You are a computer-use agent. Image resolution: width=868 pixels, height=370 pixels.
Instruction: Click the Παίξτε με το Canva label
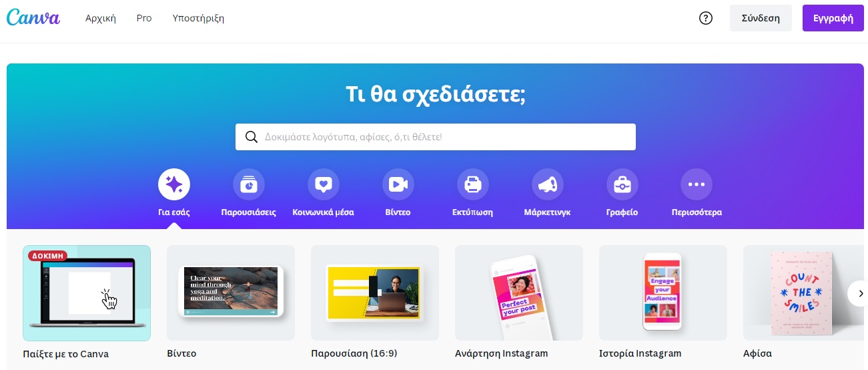point(65,354)
